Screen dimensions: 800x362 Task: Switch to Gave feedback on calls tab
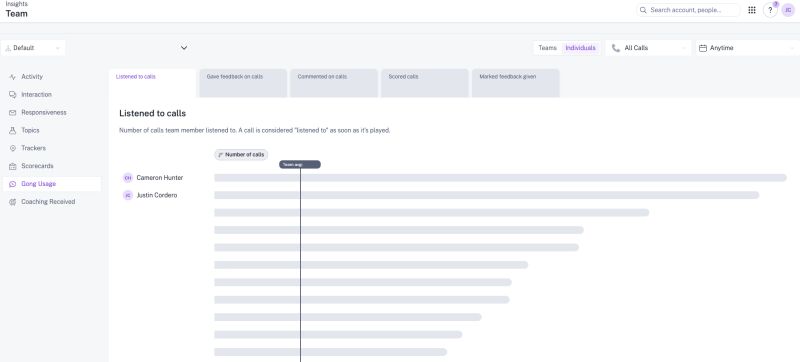click(x=243, y=83)
